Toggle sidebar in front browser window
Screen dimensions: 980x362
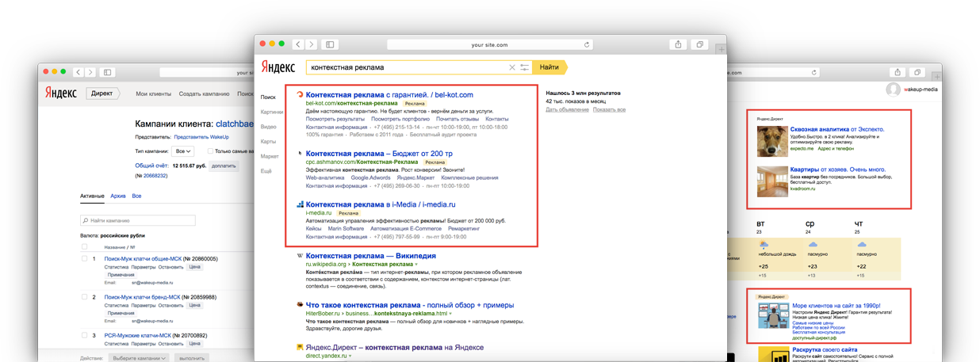[331, 44]
